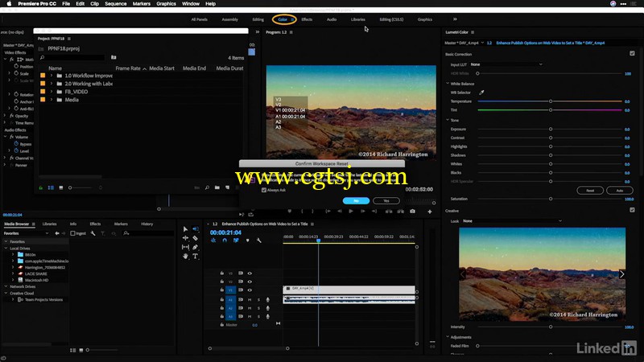Switch to the Assembly workspace tab
The width and height of the screenshot is (644, 362).
(x=229, y=19)
